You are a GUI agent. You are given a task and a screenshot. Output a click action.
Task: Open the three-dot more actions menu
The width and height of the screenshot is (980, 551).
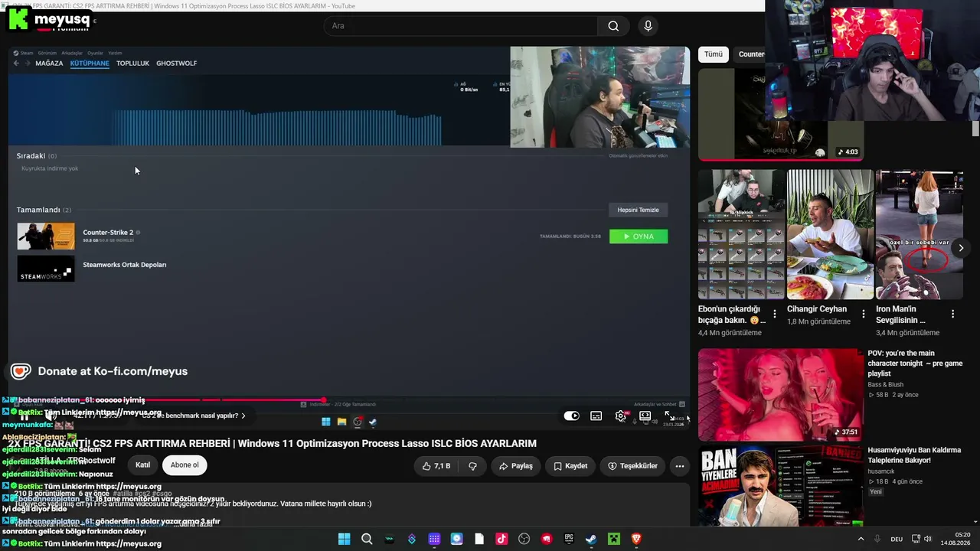pos(679,466)
